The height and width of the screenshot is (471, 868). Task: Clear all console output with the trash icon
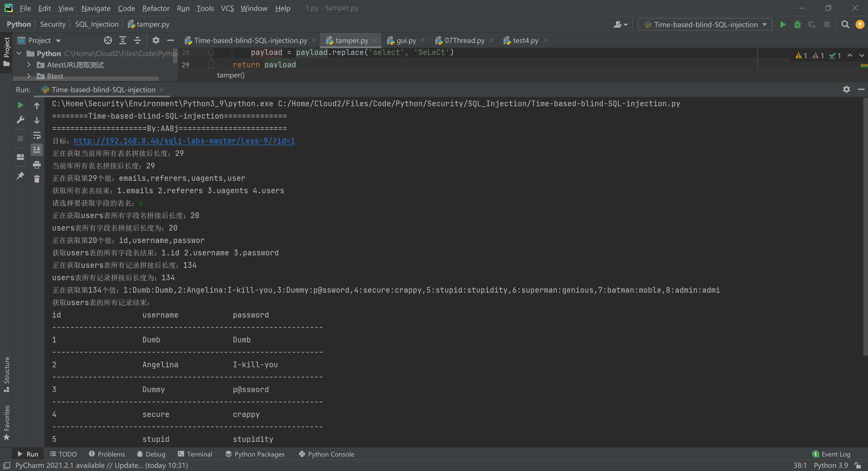(x=37, y=179)
